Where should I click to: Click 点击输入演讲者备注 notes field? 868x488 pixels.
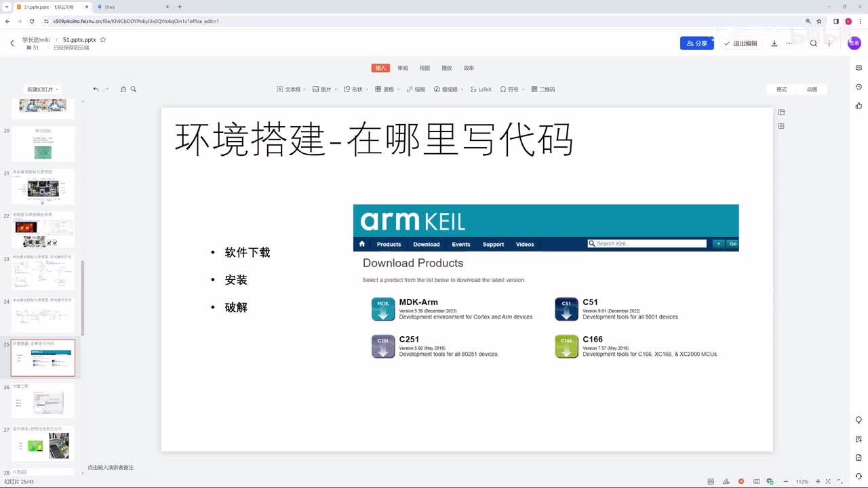(x=111, y=468)
